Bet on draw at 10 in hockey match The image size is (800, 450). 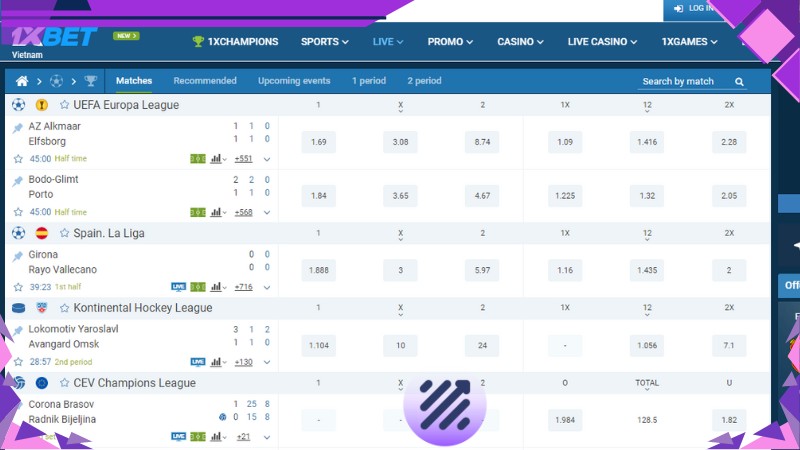[x=401, y=345]
